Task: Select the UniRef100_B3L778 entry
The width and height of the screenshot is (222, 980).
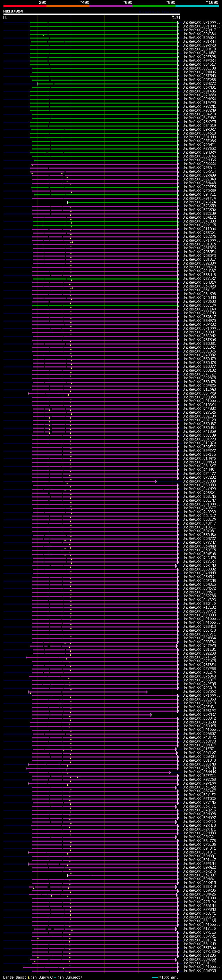Action: click(199, 841)
